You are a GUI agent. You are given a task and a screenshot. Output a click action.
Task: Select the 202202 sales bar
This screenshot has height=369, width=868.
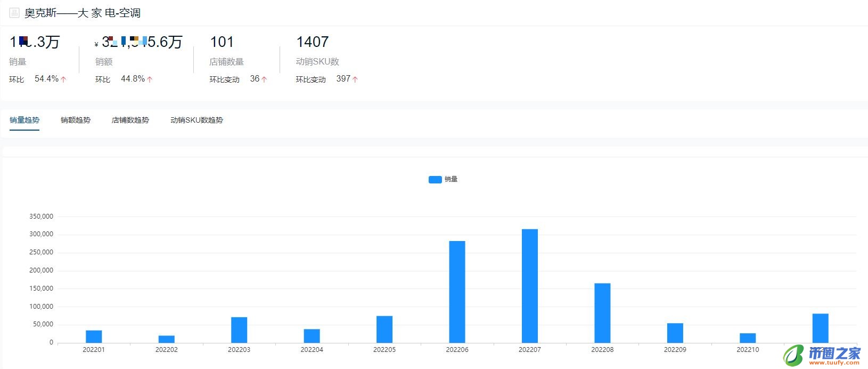point(167,339)
